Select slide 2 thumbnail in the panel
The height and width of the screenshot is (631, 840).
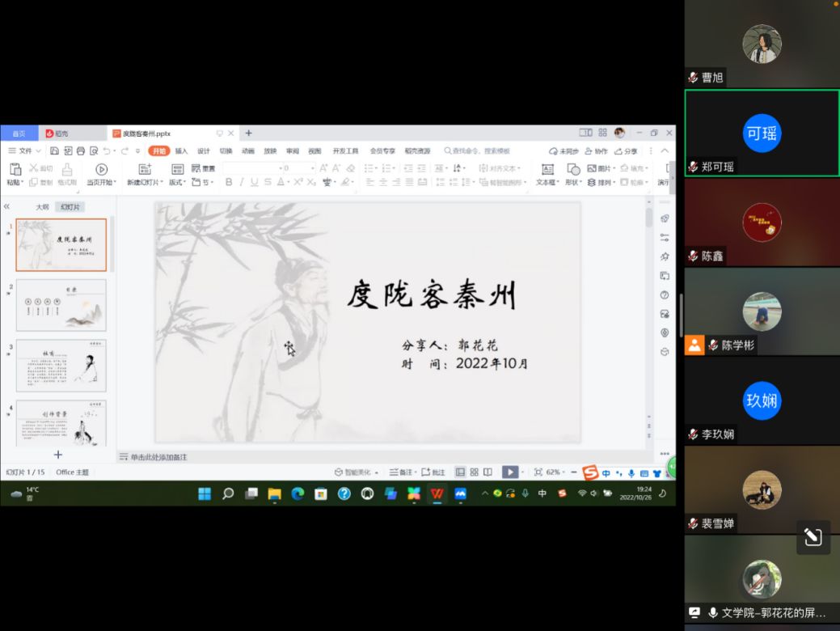(x=61, y=305)
